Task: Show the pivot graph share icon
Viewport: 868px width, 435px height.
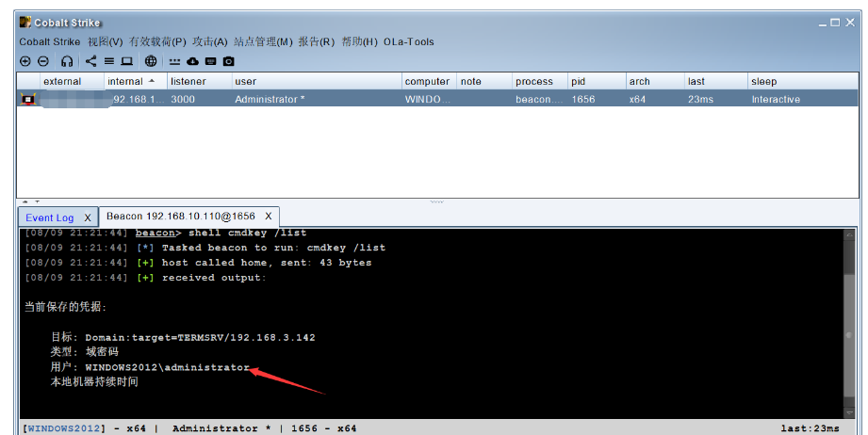Action: (x=90, y=61)
